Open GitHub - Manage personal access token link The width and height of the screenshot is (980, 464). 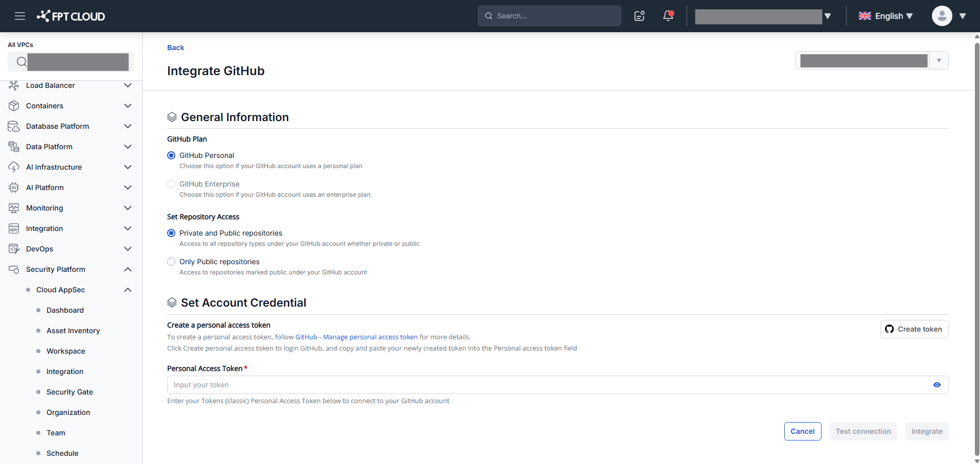(x=356, y=337)
